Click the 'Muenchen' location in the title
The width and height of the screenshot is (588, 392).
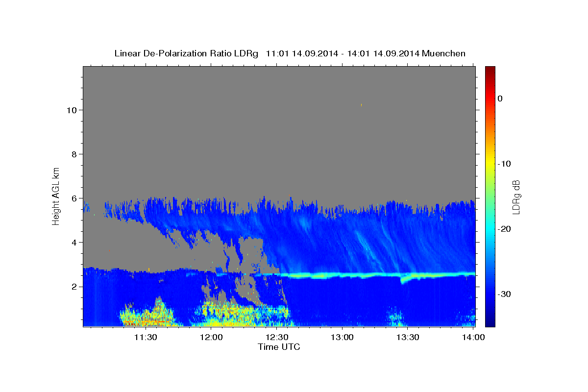tap(443, 53)
